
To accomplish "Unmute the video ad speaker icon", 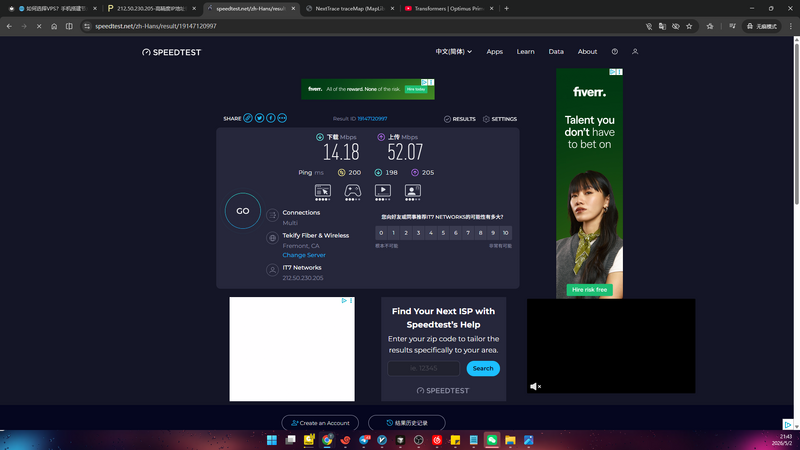I will [535, 387].
